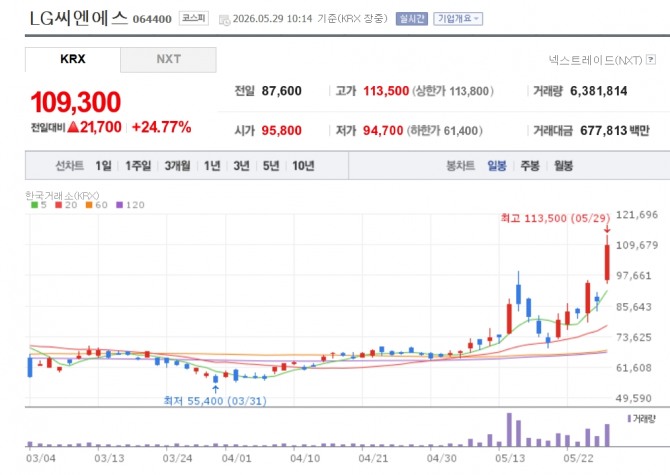Click the green 5-day moving average swatch
This screenshot has width=670, height=475.
[35, 205]
